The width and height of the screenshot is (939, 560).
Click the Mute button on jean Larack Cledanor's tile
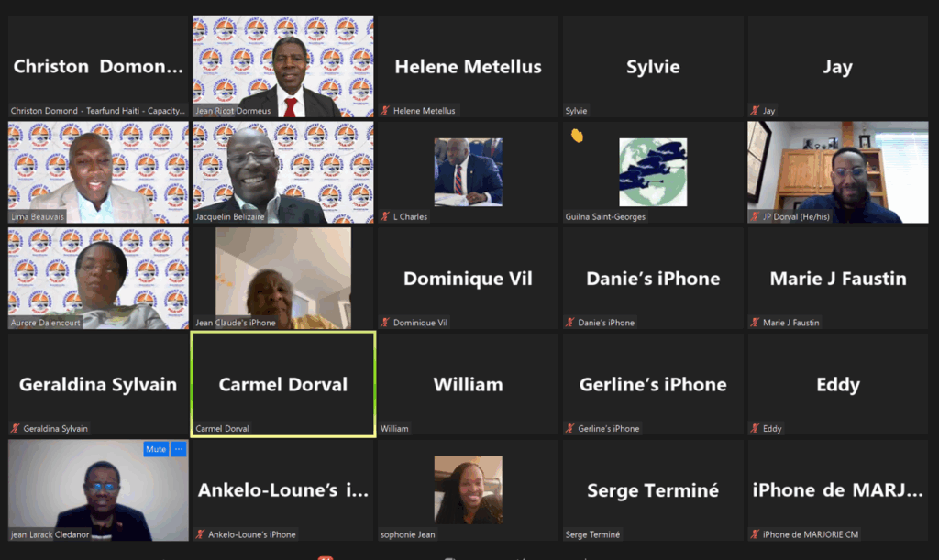coord(156,449)
